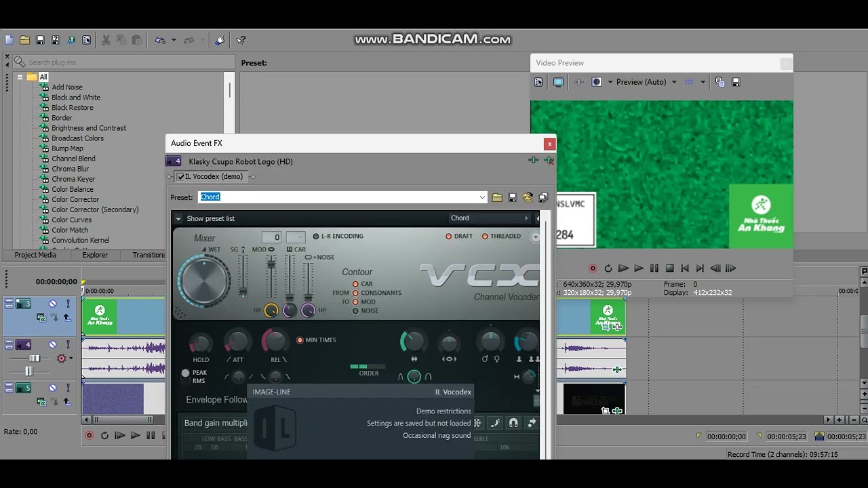This screenshot has height=488, width=868.
Task: Mute track 4 audio icon
Action: tap(52, 345)
